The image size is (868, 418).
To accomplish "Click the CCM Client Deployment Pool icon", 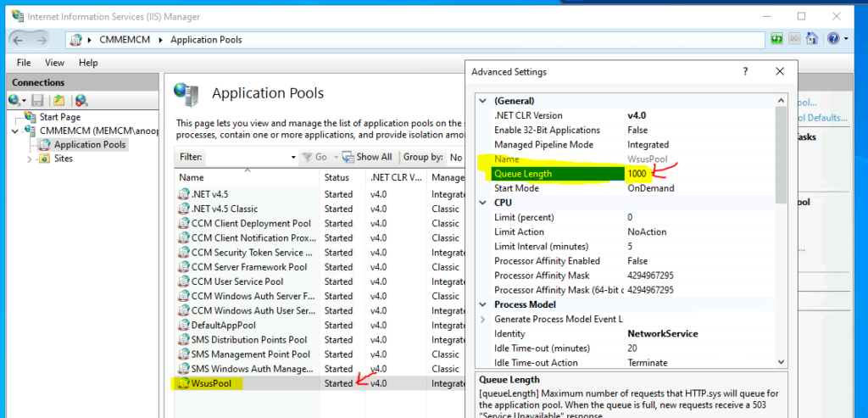I will [x=184, y=223].
